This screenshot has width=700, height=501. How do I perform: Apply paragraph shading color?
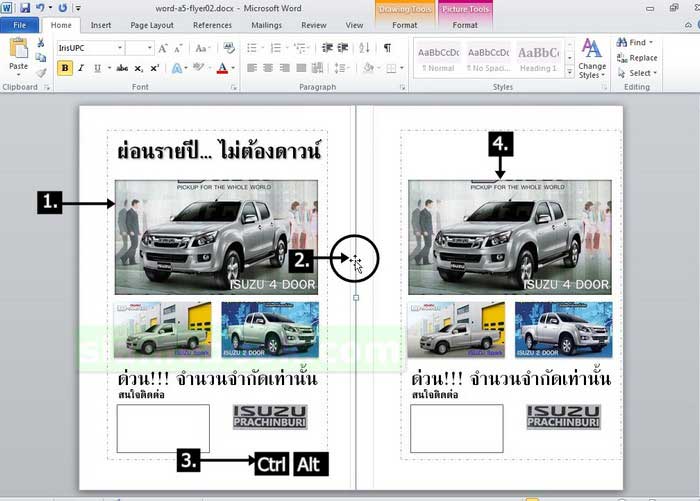369,68
